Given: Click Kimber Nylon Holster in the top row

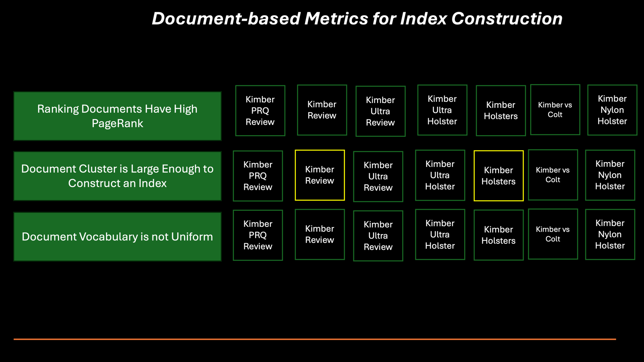Looking at the screenshot, I should coord(612,110).
